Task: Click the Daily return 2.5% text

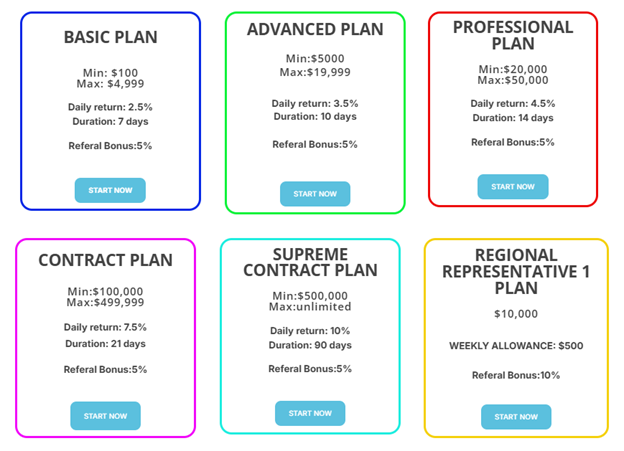Action: [110, 107]
